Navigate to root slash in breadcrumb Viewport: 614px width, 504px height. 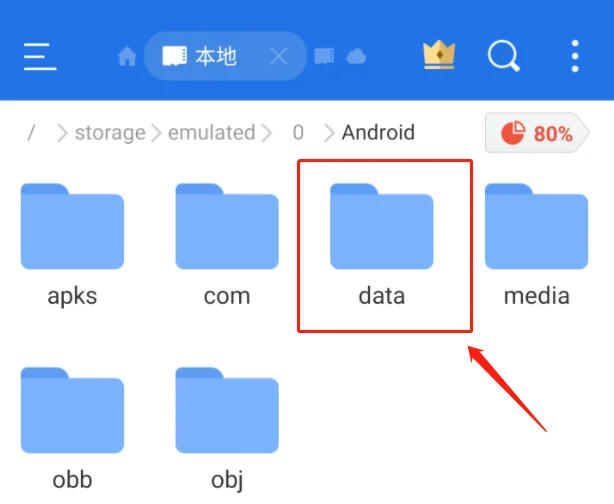click(x=32, y=132)
